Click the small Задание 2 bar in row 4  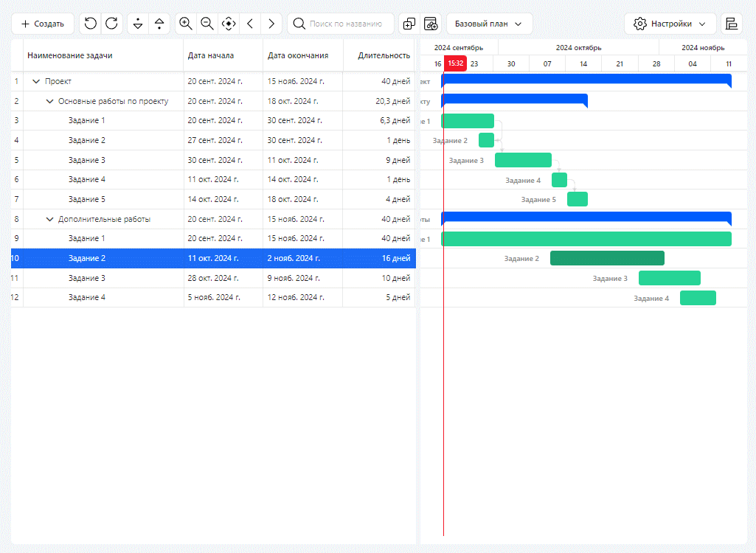(x=486, y=140)
